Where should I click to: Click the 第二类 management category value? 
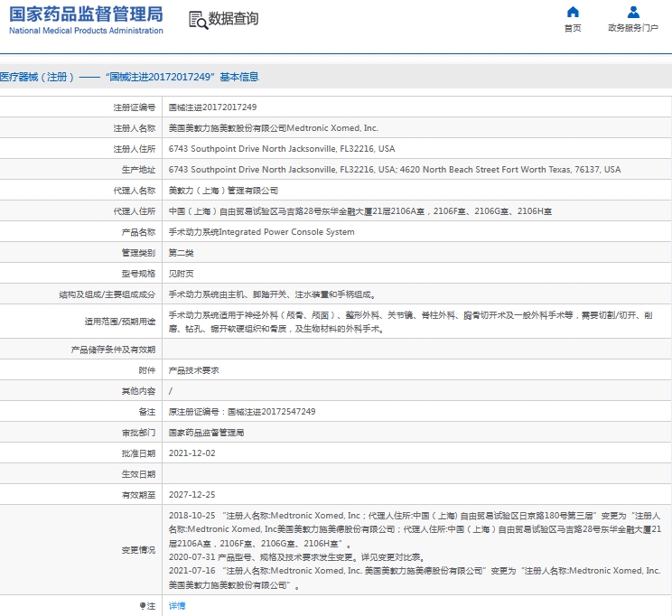coord(181,253)
